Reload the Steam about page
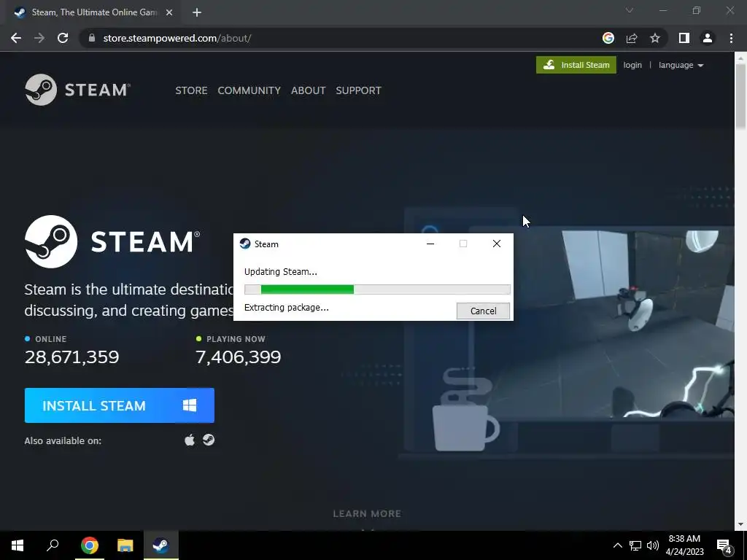 (x=63, y=38)
